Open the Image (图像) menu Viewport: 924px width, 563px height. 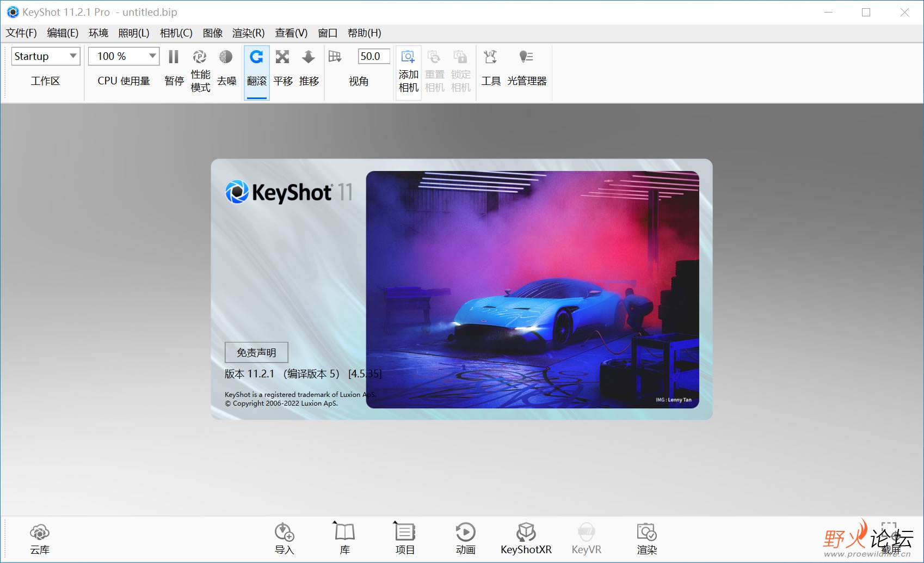pyautogui.click(x=213, y=33)
